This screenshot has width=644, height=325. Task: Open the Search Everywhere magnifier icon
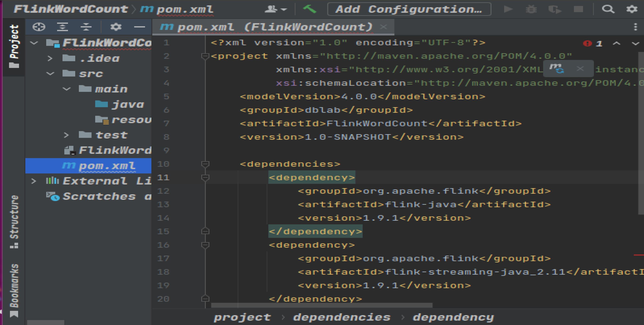[608, 9]
